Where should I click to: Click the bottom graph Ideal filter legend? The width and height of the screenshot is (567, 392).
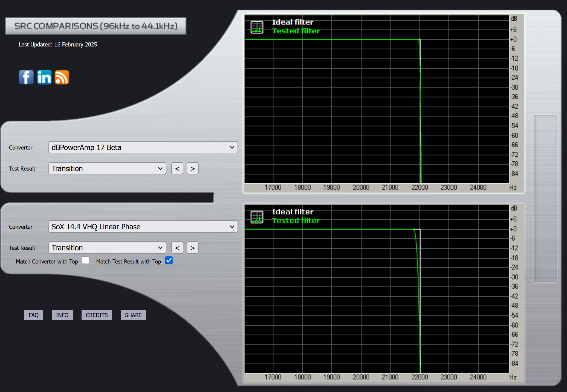293,212
